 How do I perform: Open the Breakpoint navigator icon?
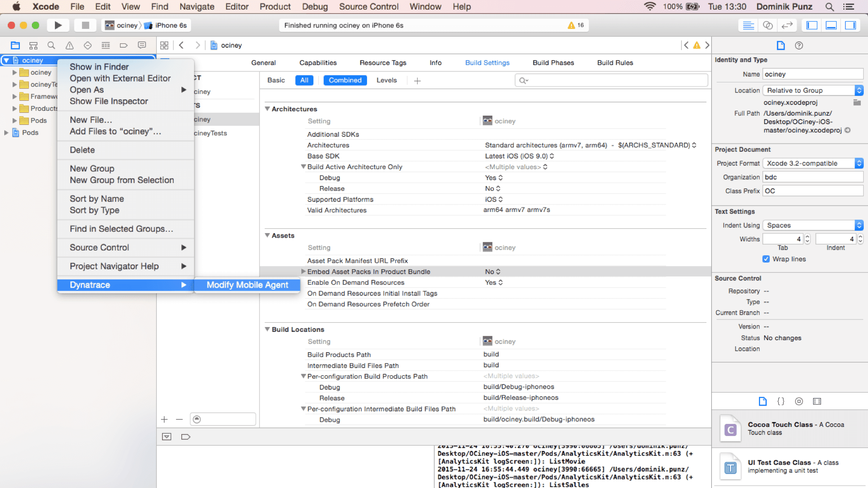pos(123,45)
